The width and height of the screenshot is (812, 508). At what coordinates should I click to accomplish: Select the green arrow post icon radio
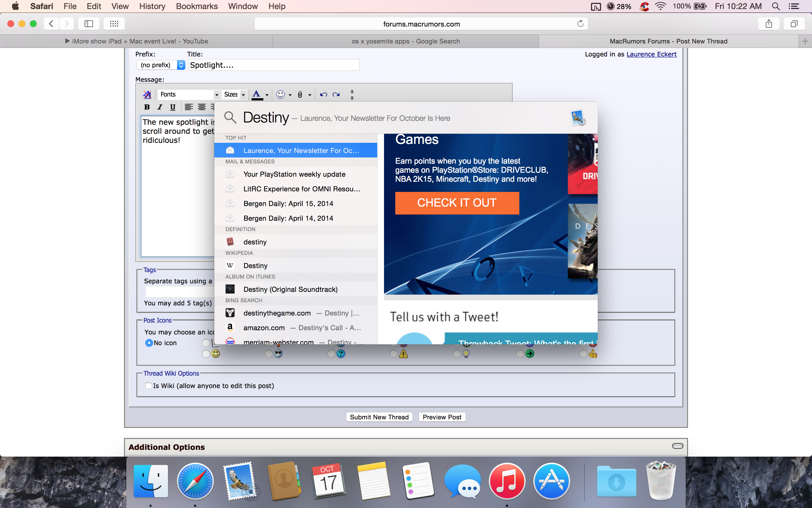pyautogui.click(x=520, y=354)
